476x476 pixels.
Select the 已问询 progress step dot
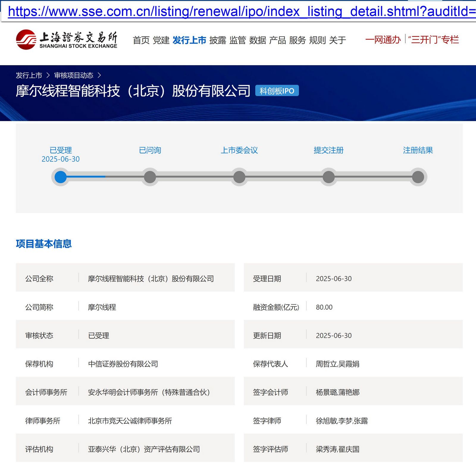[x=150, y=177]
